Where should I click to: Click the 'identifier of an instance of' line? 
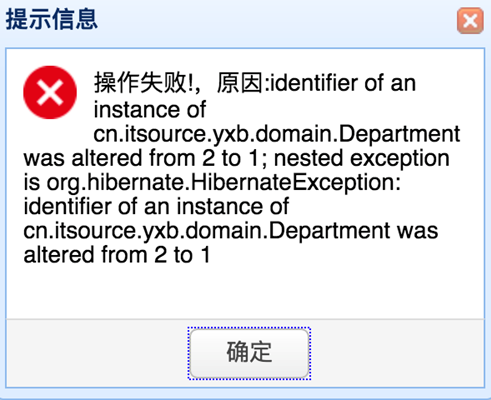[x=156, y=206]
